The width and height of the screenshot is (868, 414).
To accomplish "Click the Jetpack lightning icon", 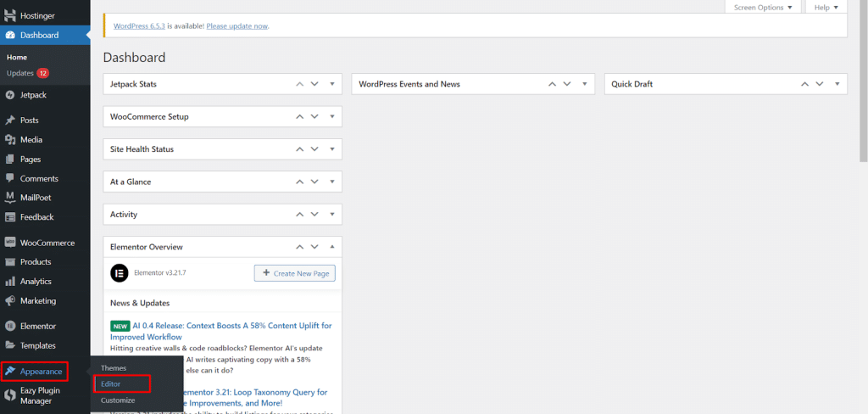I will pyautogui.click(x=10, y=95).
